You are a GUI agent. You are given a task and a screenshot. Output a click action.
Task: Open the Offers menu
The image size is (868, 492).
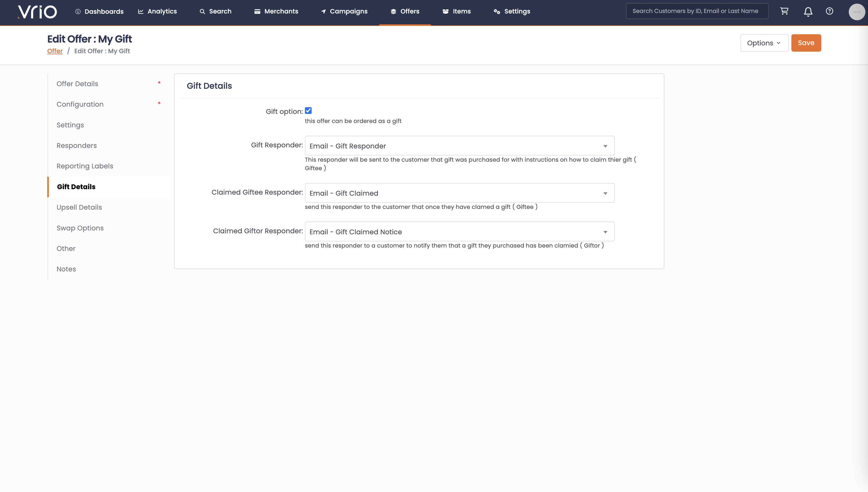click(x=405, y=11)
